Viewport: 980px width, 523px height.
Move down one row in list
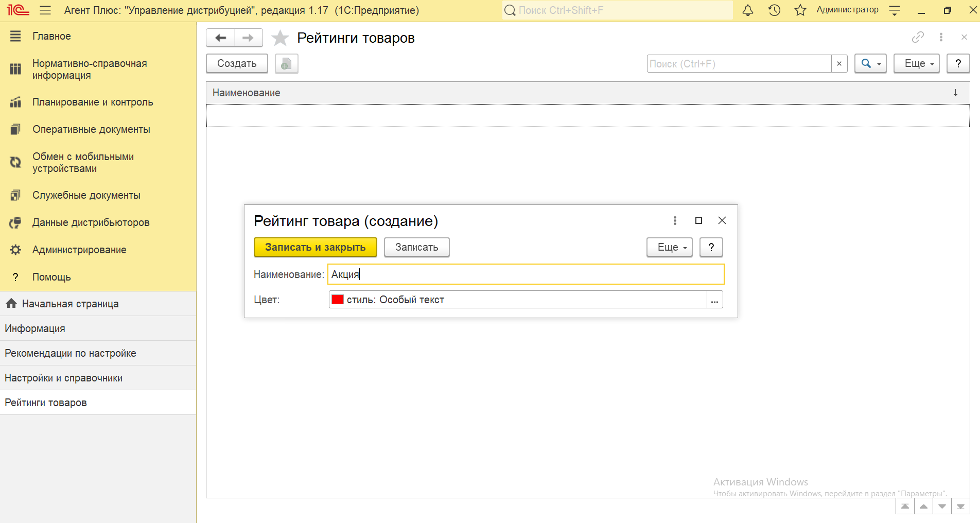pos(942,507)
